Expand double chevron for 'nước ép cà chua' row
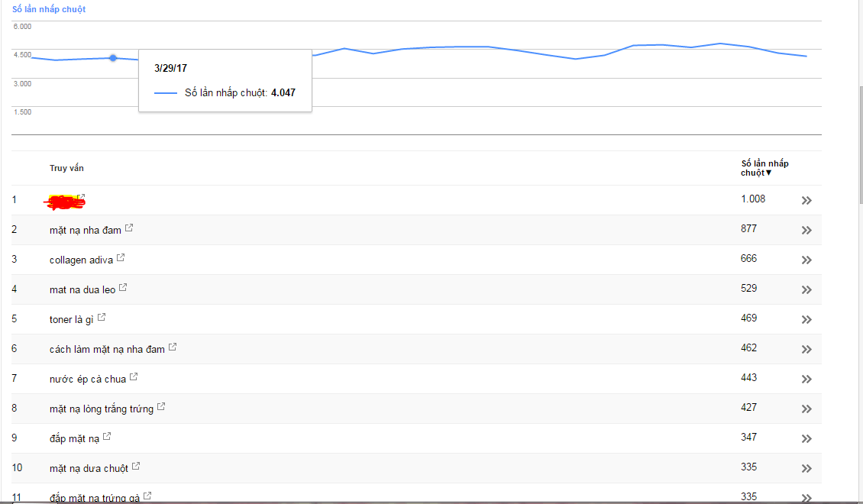Screen dimensions: 863x504 [x=806, y=379]
